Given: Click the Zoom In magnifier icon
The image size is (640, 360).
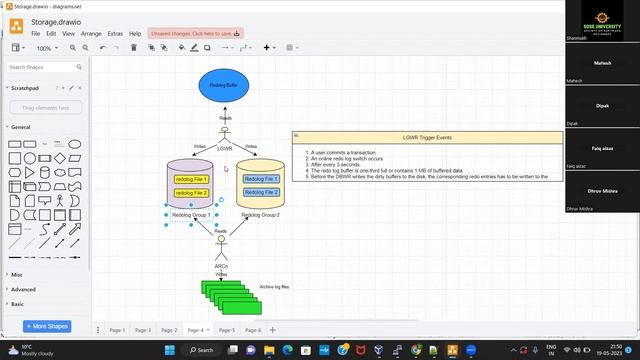Looking at the screenshot, I should point(73,48).
